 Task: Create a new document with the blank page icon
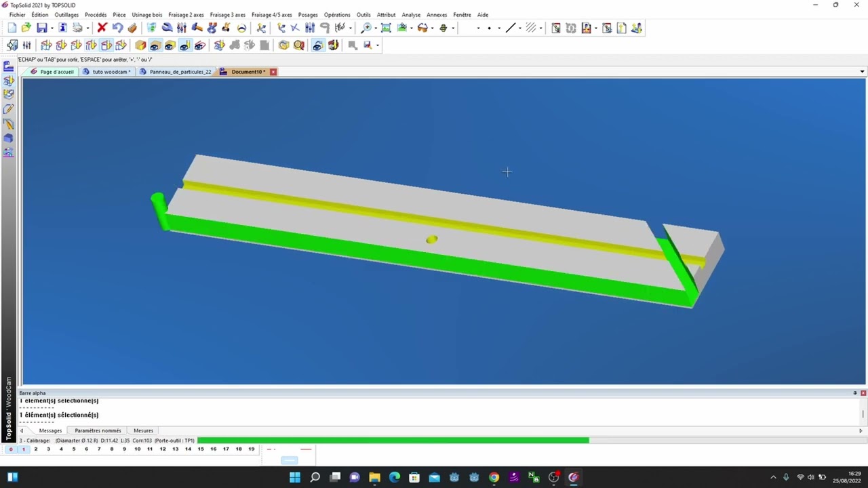(12, 28)
